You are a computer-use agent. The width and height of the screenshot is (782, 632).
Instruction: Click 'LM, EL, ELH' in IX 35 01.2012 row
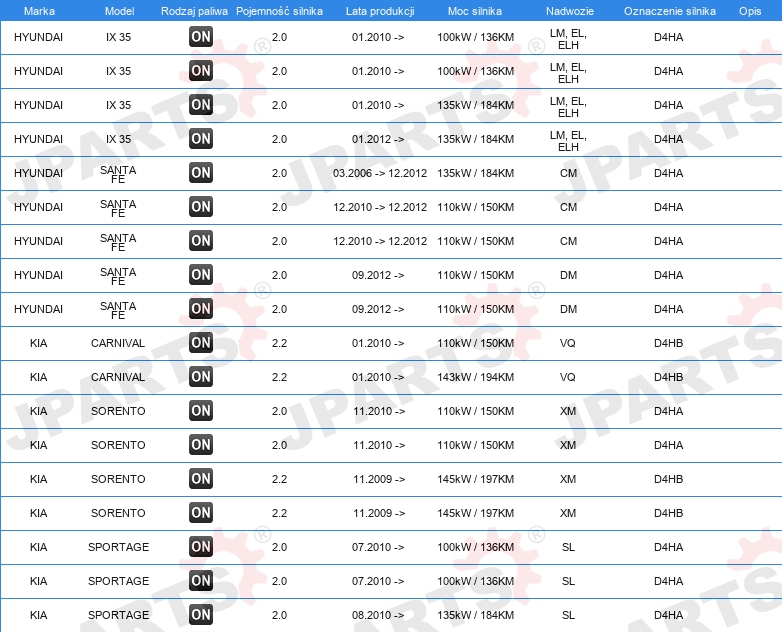tap(568, 141)
